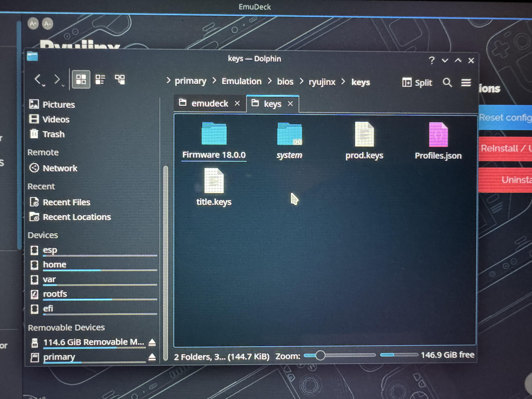Close the emudeck tab

click(x=237, y=103)
